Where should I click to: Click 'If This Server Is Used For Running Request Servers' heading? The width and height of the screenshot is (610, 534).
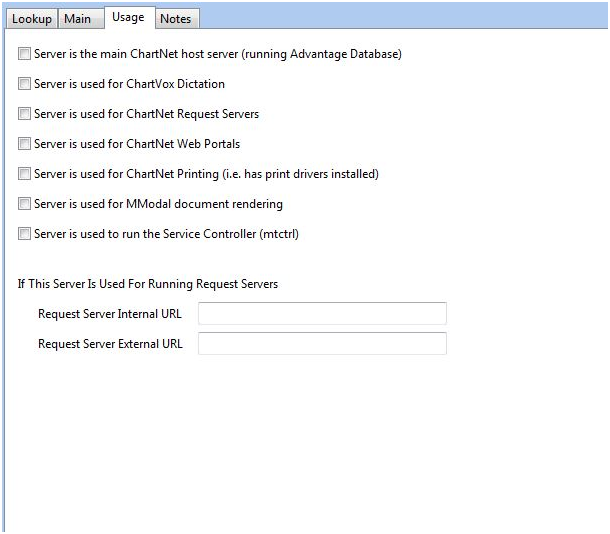pos(148,284)
